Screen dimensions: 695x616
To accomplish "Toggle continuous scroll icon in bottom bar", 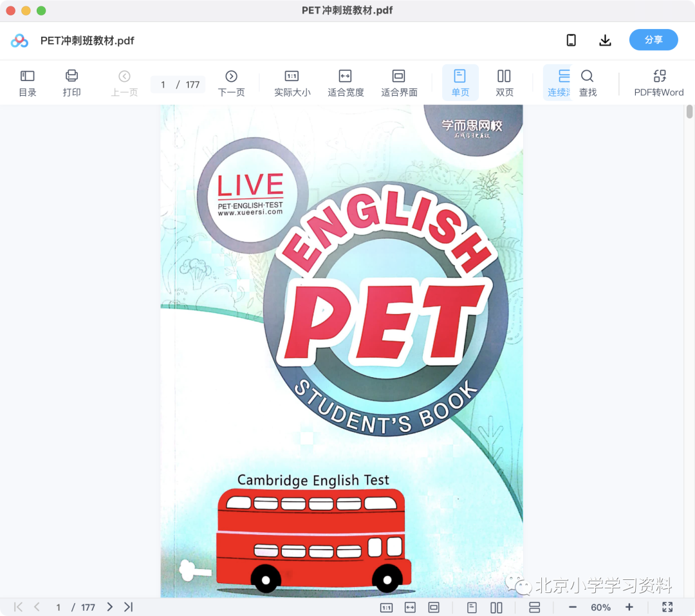I will pyautogui.click(x=535, y=608).
